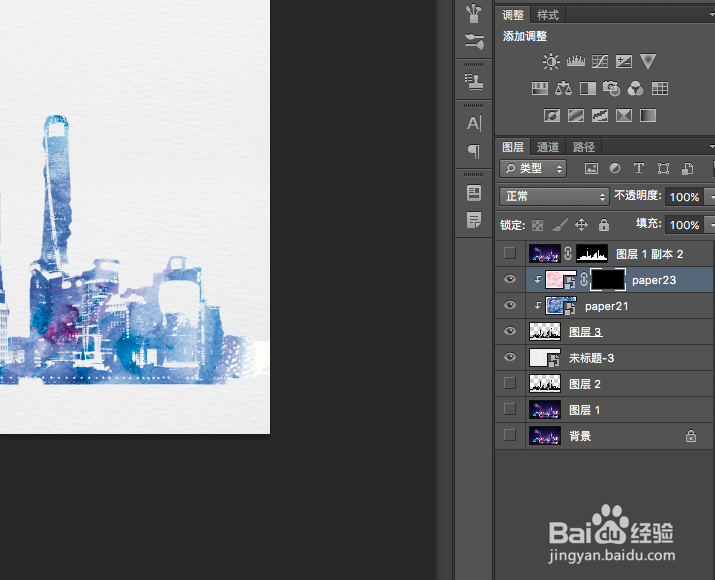Image resolution: width=715 pixels, height=580 pixels.
Task: Open the 类型 layer filter dropdown
Action: click(x=533, y=169)
